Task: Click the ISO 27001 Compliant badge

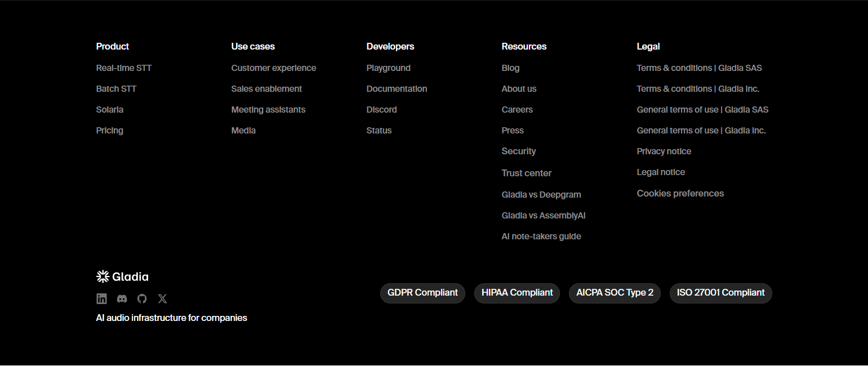Action: point(720,293)
